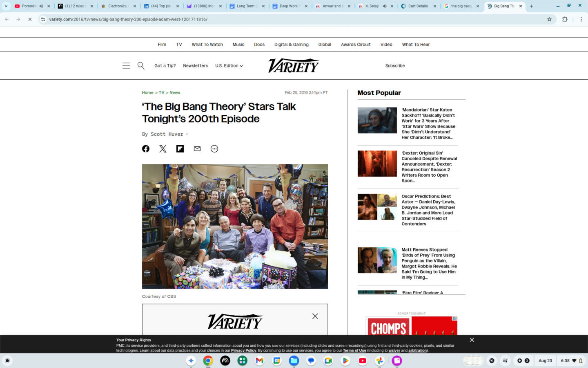The width and height of the screenshot is (588, 368).
Task: Open the Music section
Action: 238,45
